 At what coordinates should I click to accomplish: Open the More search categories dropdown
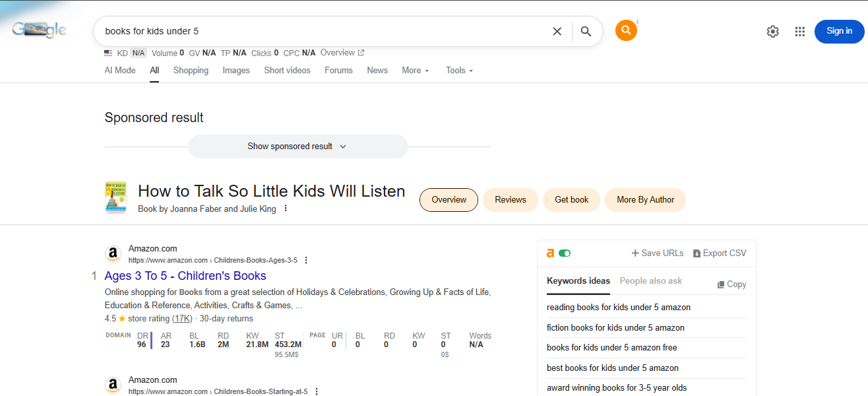click(x=415, y=70)
